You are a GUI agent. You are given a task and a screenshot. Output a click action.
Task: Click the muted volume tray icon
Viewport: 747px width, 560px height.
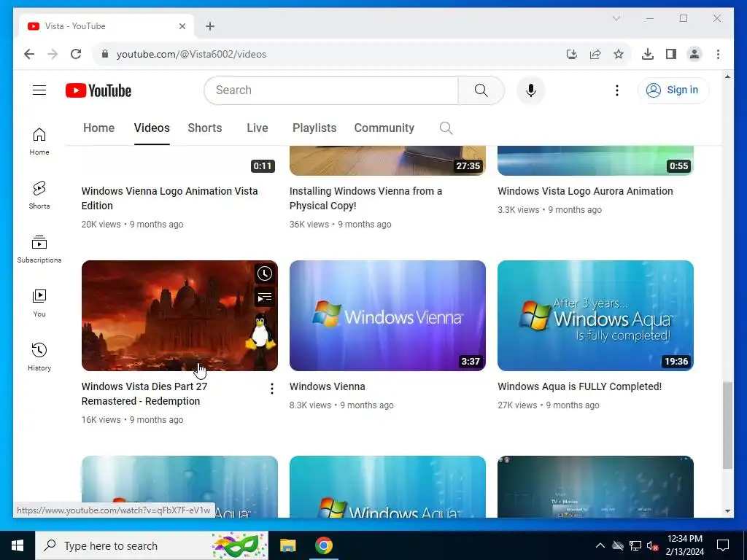pyautogui.click(x=652, y=545)
